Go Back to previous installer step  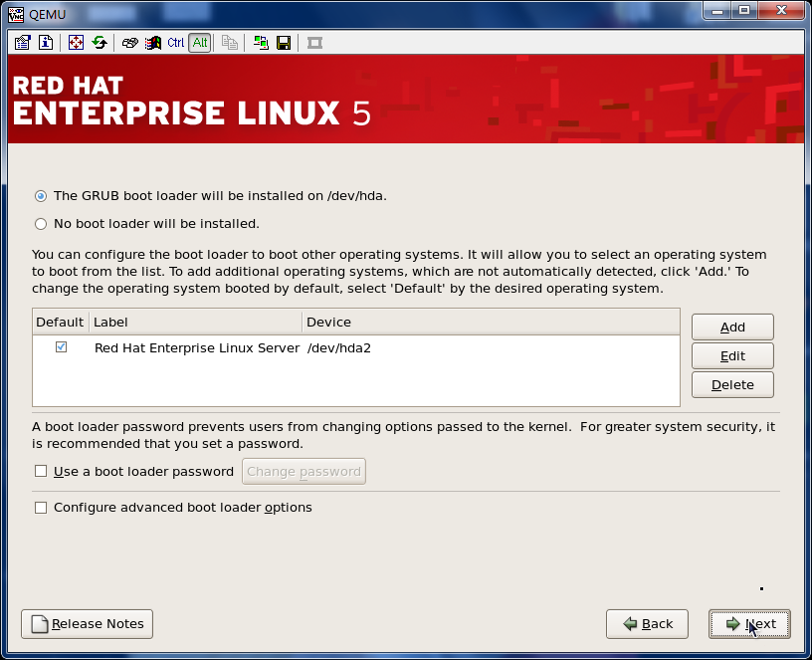[x=647, y=624]
